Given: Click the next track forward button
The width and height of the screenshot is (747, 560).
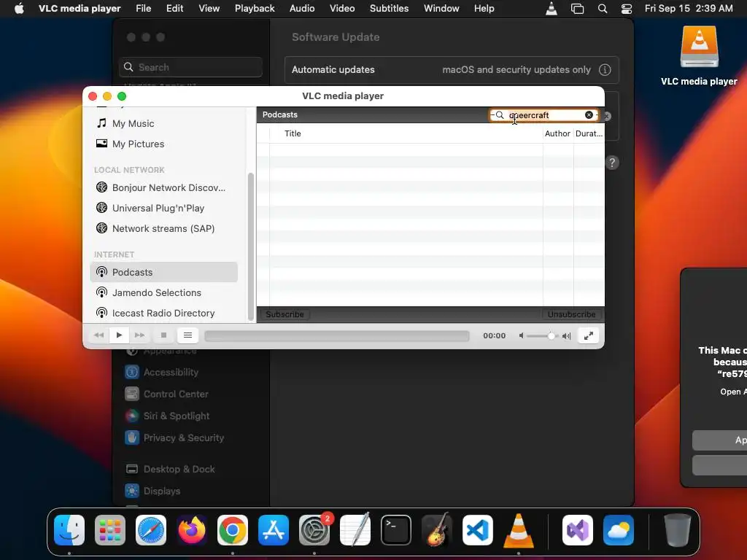Looking at the screenshot, I should tap(139, 335).
